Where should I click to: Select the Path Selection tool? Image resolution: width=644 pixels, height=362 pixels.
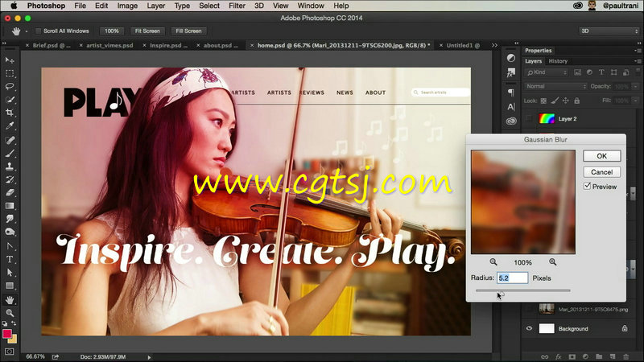[x=10, y=273]
